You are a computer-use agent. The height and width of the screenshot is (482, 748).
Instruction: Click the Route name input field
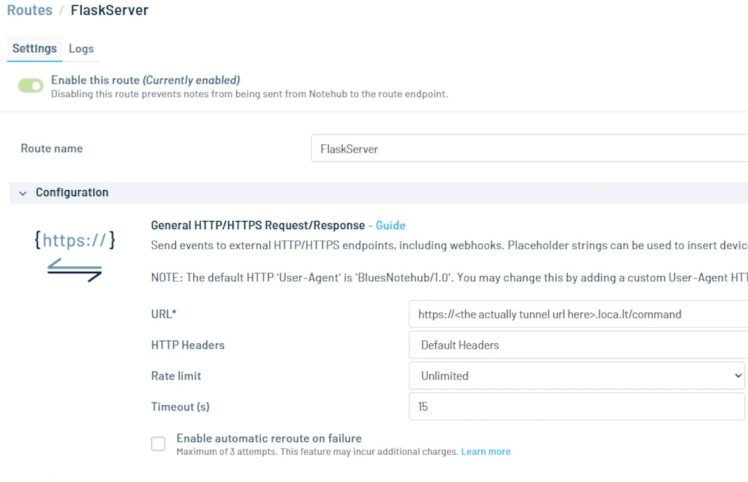coord(529,148)
